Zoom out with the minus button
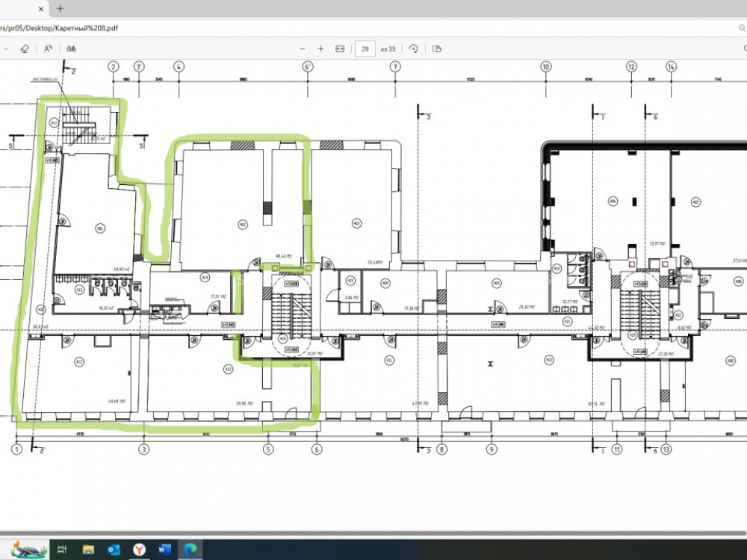 [x=303, y=49]
